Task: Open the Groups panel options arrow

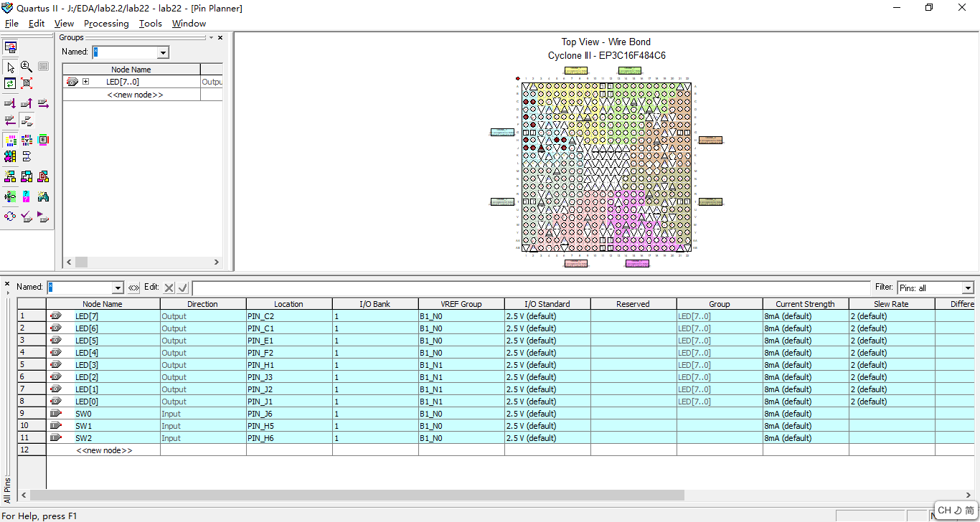Action: click(212, 37)
